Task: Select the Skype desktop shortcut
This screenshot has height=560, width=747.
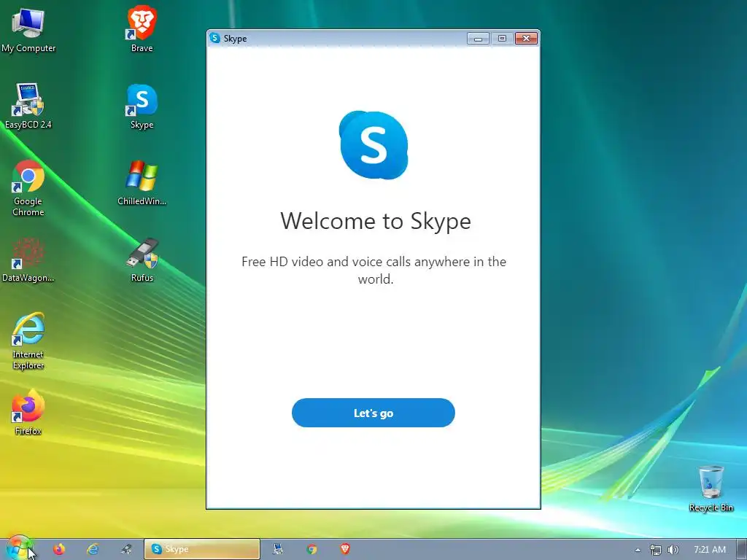Action: [x=142, y=106]
